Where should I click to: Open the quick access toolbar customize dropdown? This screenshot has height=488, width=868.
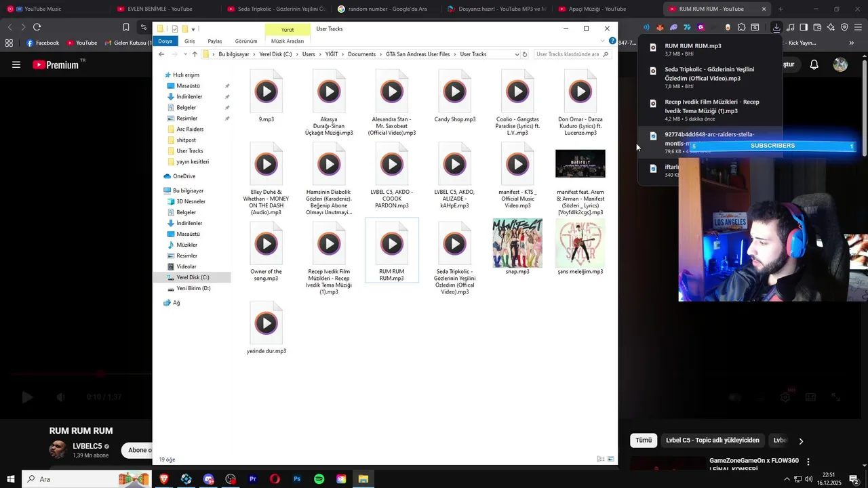point(193,29)
